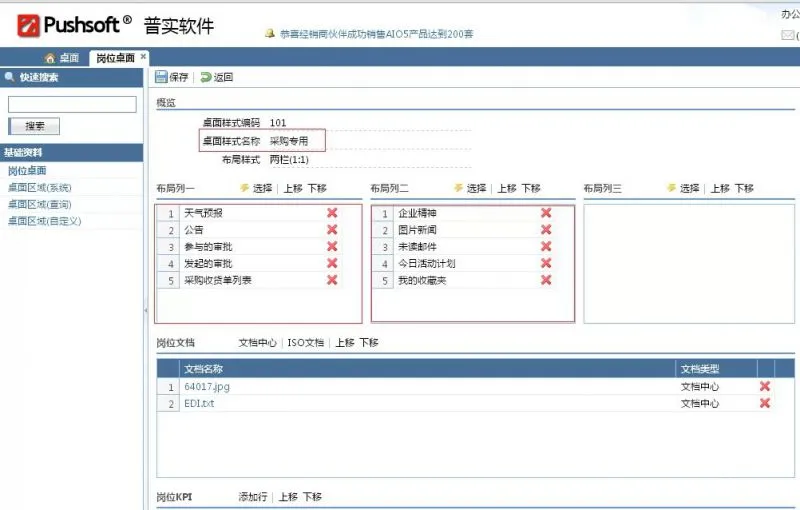Click the 基础资料 section header
This screenshot has width=800, height=510.
pyautogui.click(x=71, y=152)
